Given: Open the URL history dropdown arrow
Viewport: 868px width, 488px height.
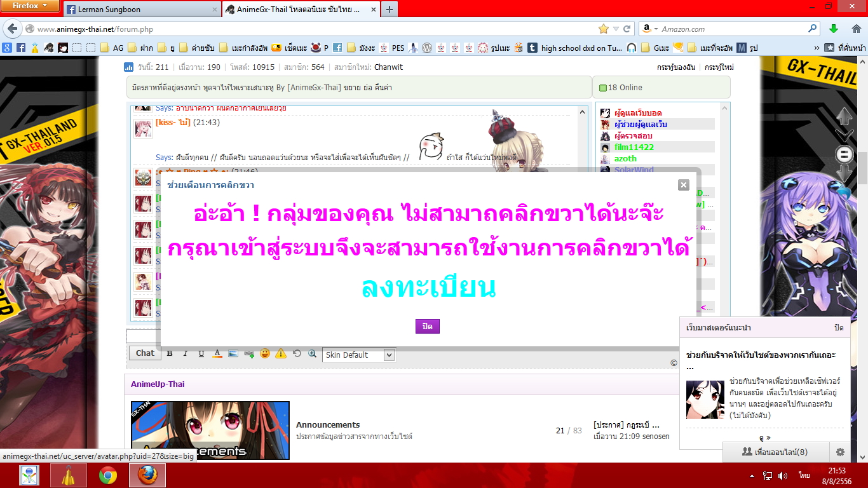Looking at the screenshot, I should point(616,29).
